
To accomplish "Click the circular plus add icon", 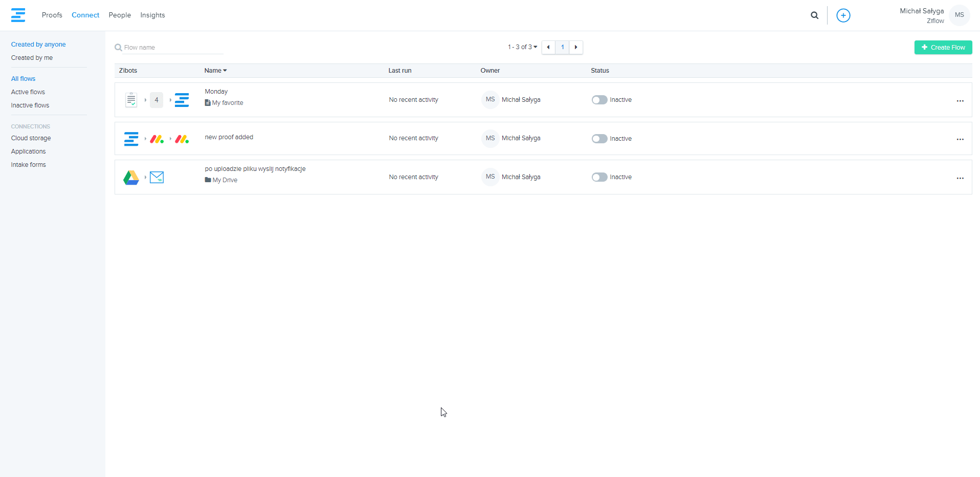I will [x=843, y=15].
